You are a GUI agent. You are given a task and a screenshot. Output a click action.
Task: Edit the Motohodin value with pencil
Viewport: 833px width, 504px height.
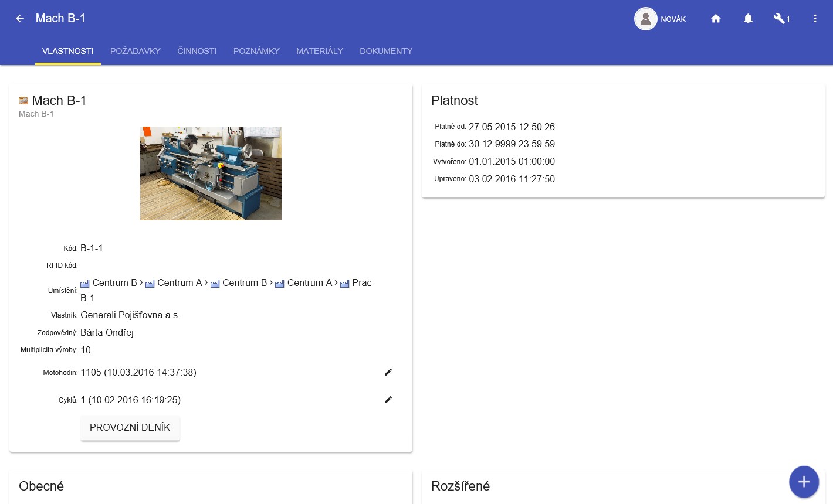388,372
